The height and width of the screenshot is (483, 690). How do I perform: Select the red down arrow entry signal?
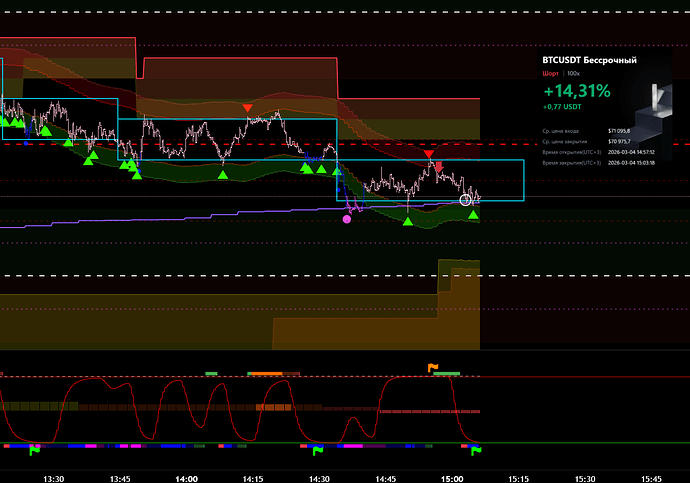[438, 165]
